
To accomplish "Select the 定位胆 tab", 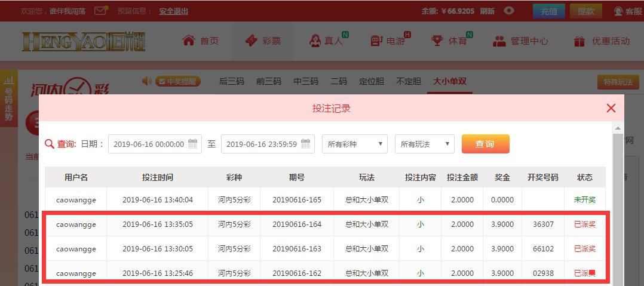I will [371, 81].
